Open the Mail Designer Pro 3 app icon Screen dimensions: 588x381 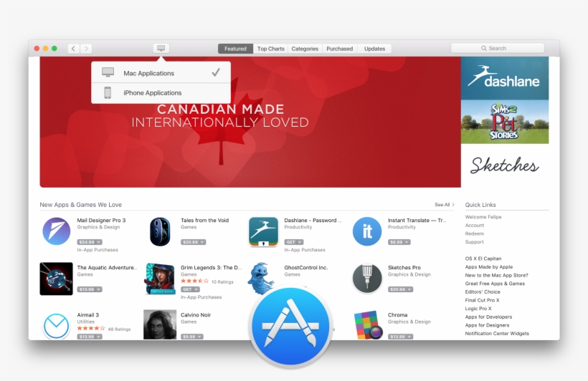coord(56,231)
